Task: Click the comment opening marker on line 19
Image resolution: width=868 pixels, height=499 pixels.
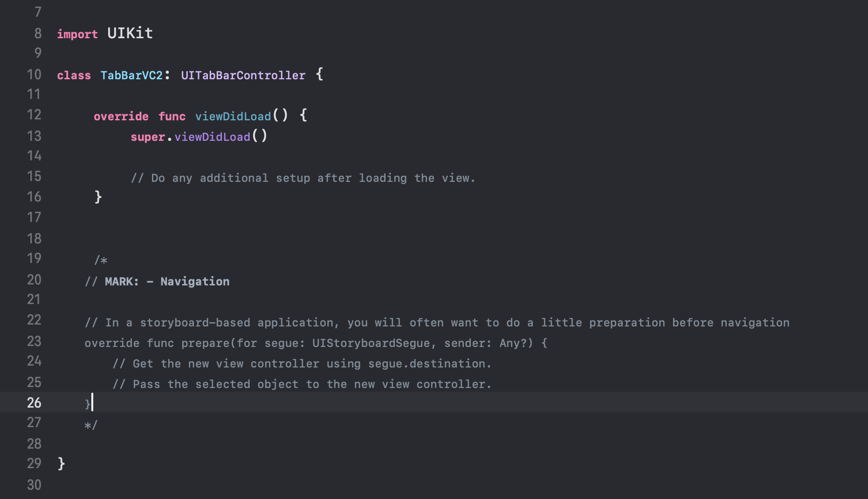Action: [101, 260]
